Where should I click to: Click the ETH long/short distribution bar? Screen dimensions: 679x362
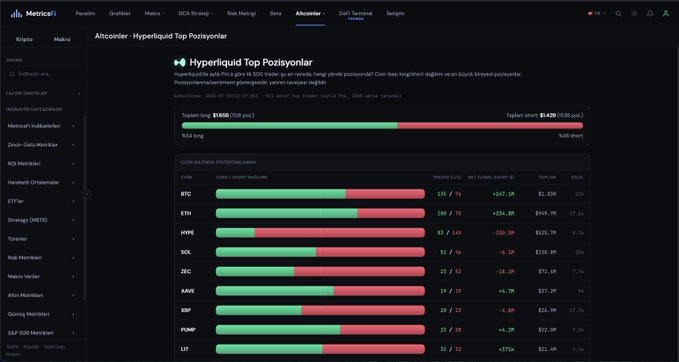[320, 213]
